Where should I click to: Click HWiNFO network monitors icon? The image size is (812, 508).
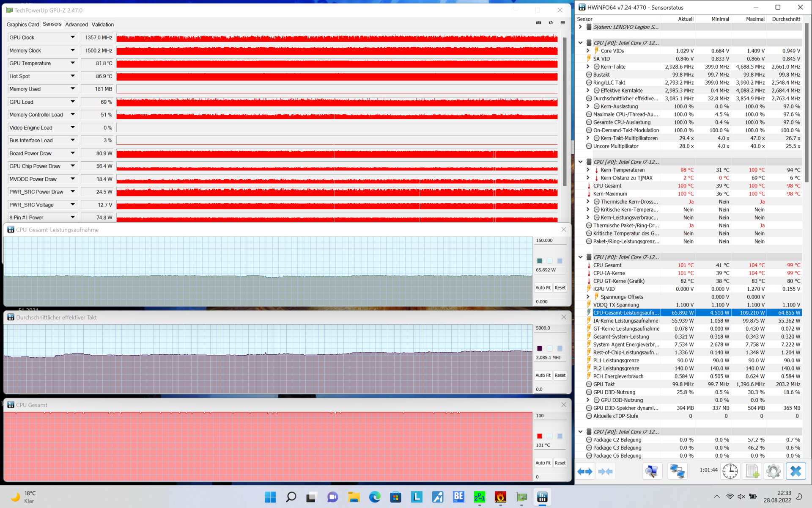tap(677, 471)
